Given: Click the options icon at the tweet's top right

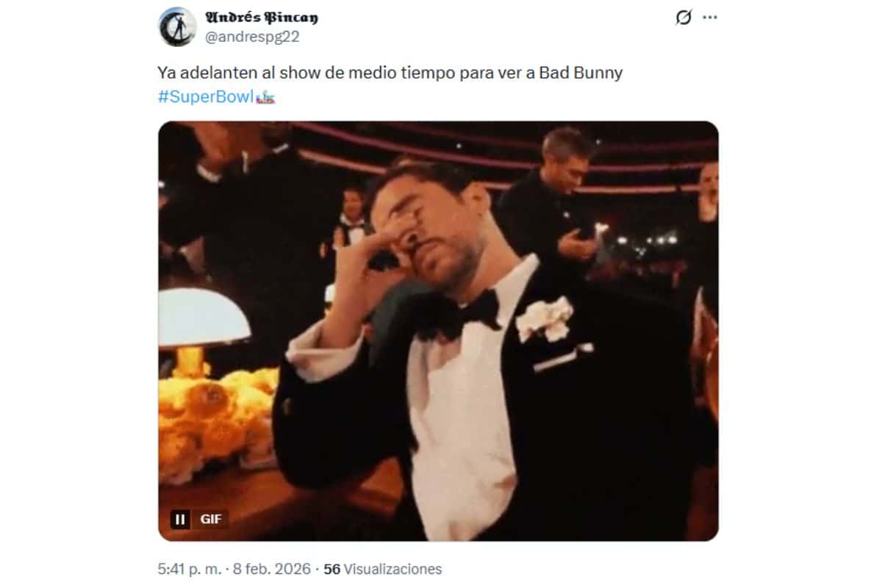Looking at the screenshot, I should point(710,16).
